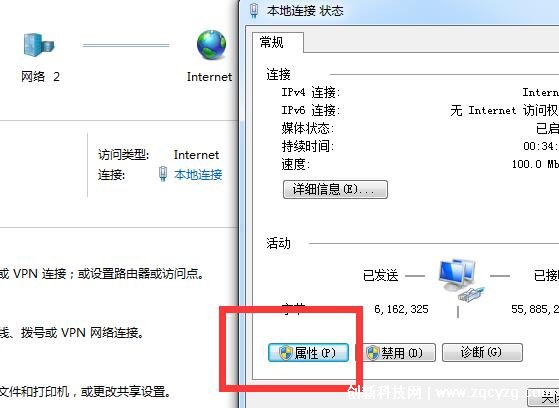Click the 网络 2 label text

pyautogui.click(x=40, y=76)
